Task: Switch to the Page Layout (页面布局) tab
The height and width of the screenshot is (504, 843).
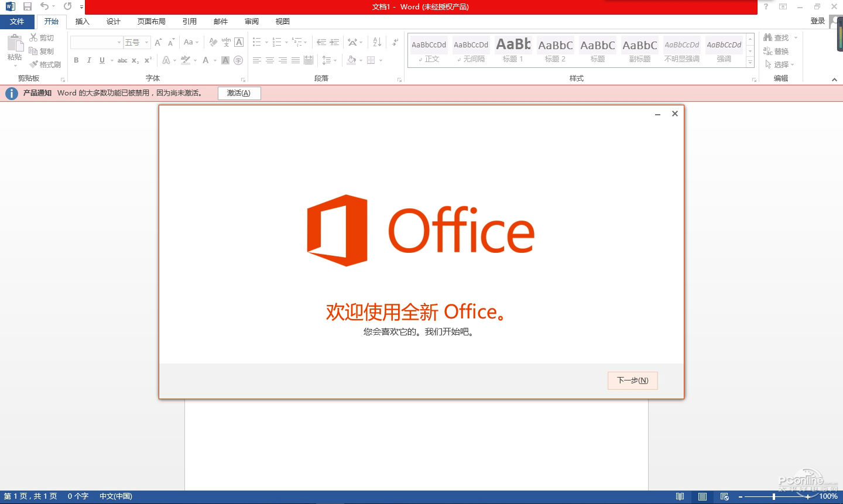Action: pyautogui.click(x=152, y=22)
